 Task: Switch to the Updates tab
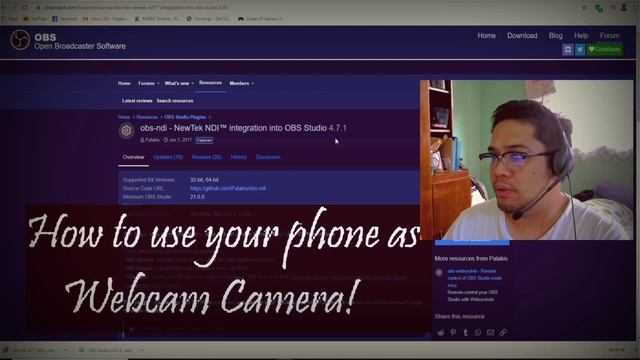pyautogui.click(x=168, y=157)
